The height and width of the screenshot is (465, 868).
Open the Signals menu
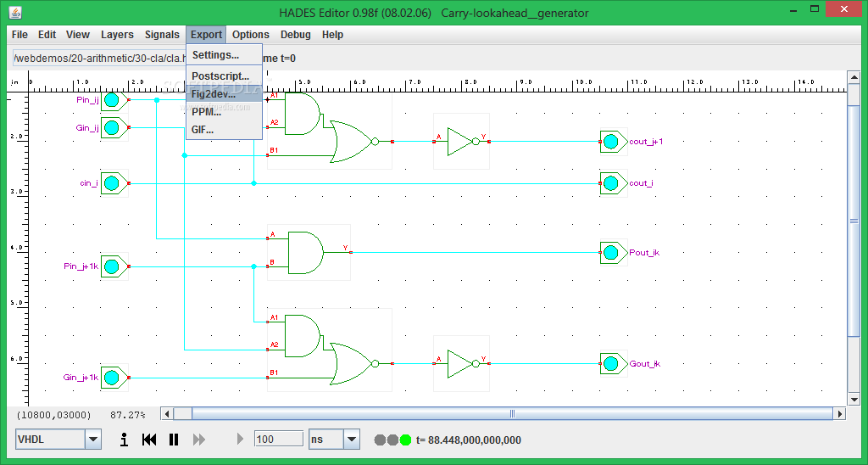pos(162,34)
